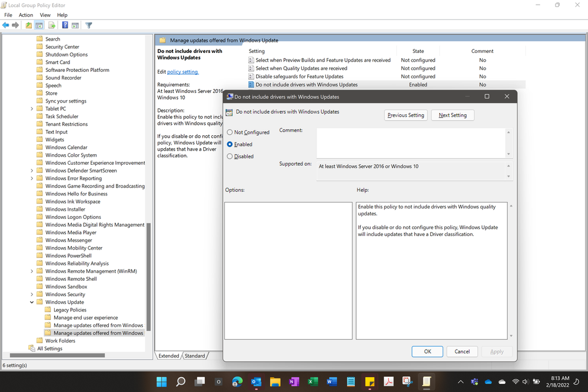
Task: Switch to the Standard tab
Action: click(195, 356)
